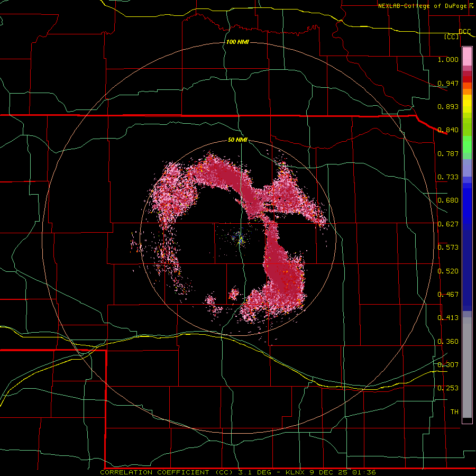Click the 0.520 scale value

point(448,271)
